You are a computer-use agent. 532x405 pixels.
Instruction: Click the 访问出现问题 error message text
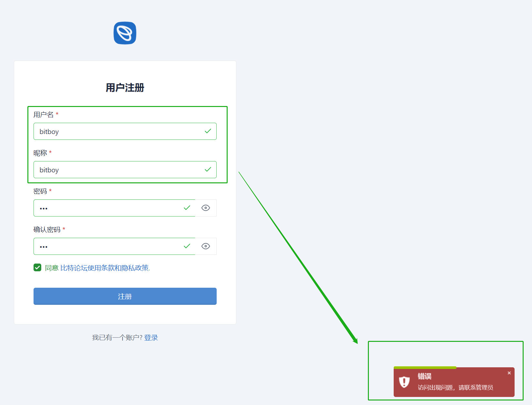pos(455,387)
